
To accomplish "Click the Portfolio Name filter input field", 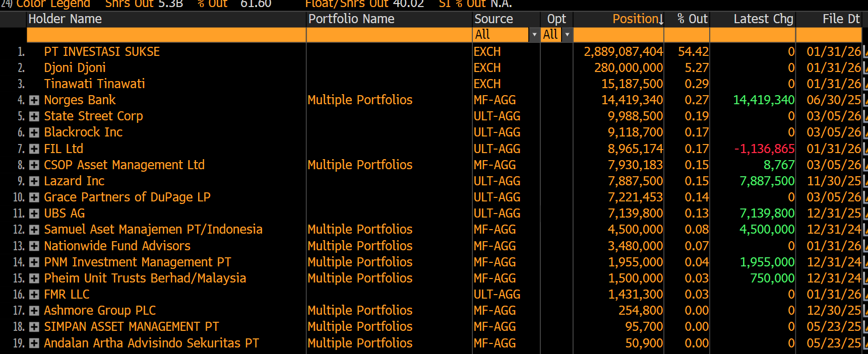I will pyautogui.click(x=389, y=35).
